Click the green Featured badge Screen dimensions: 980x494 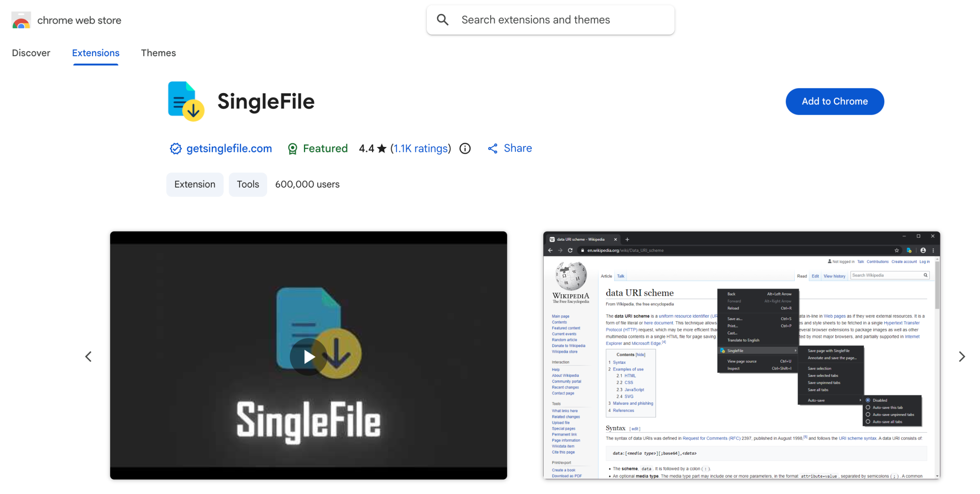coord(317,148)
